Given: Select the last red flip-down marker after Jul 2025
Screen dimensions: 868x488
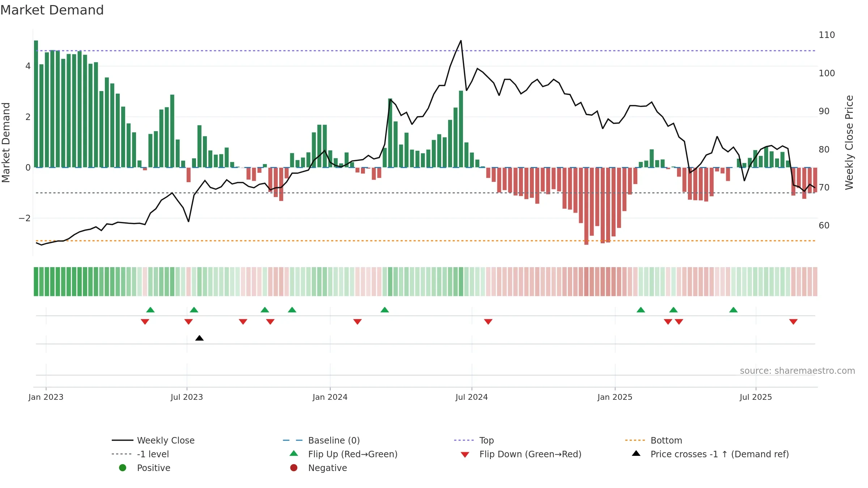Looking at the screenshot, I should point(793,322).
